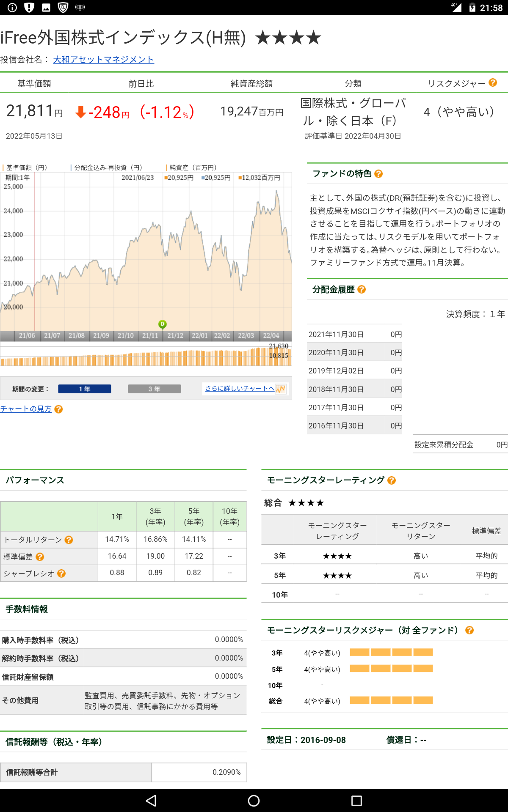Select the 設定日：2016-09-08 text
This screenshot has height=812, width=508.
pyautogui.click(x=306, y=740)
